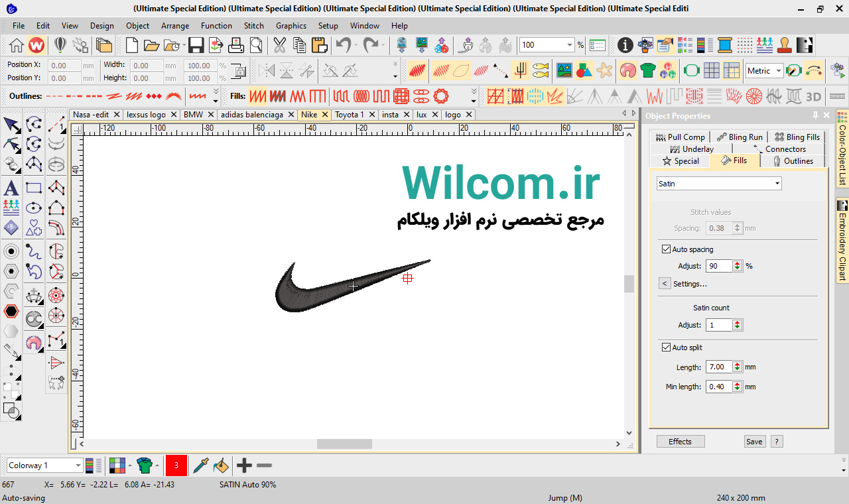Open the Pull Comp tab
This screenshot has height=504, width=849.
click(x=681, y=137)
